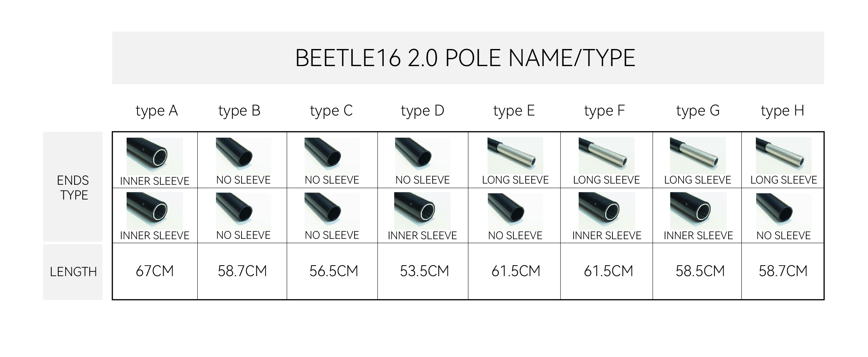Click type C bottom no sleeve image

(x=332, y=211)
